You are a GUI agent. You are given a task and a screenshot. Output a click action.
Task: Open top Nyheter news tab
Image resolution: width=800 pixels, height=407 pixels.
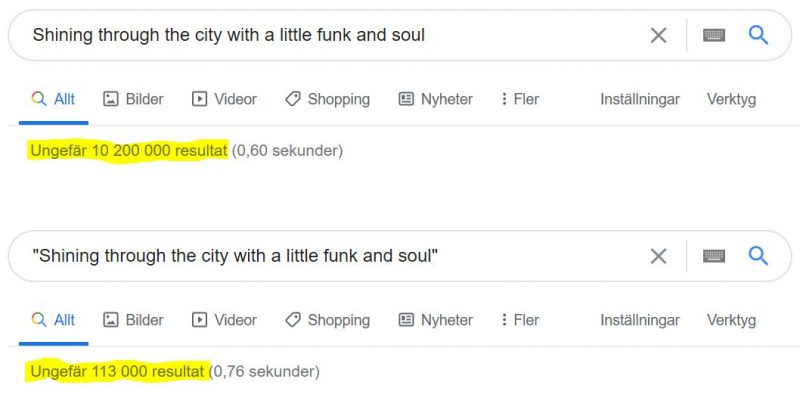(435, 99)
